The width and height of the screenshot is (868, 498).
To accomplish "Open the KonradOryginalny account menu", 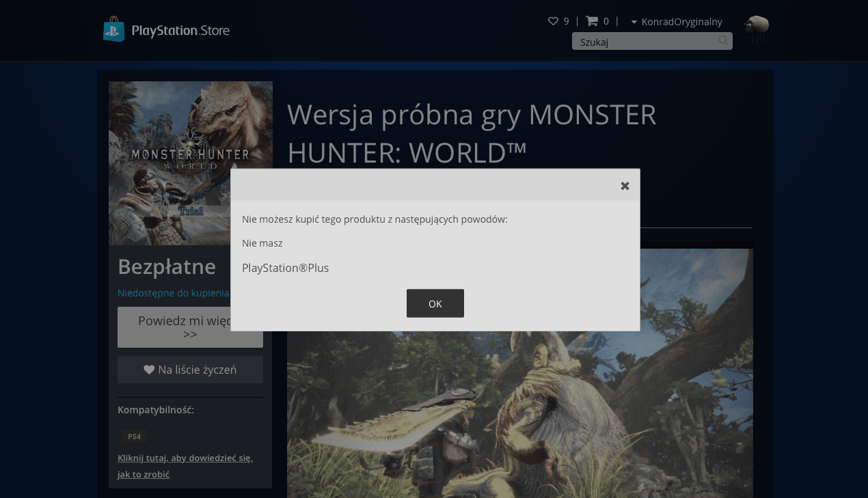I will 681,22.
